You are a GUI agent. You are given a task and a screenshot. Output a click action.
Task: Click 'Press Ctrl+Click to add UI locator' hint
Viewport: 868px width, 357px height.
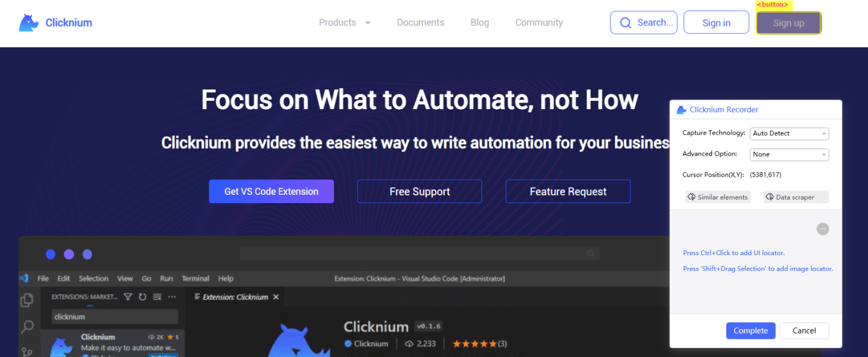(734, 253)
